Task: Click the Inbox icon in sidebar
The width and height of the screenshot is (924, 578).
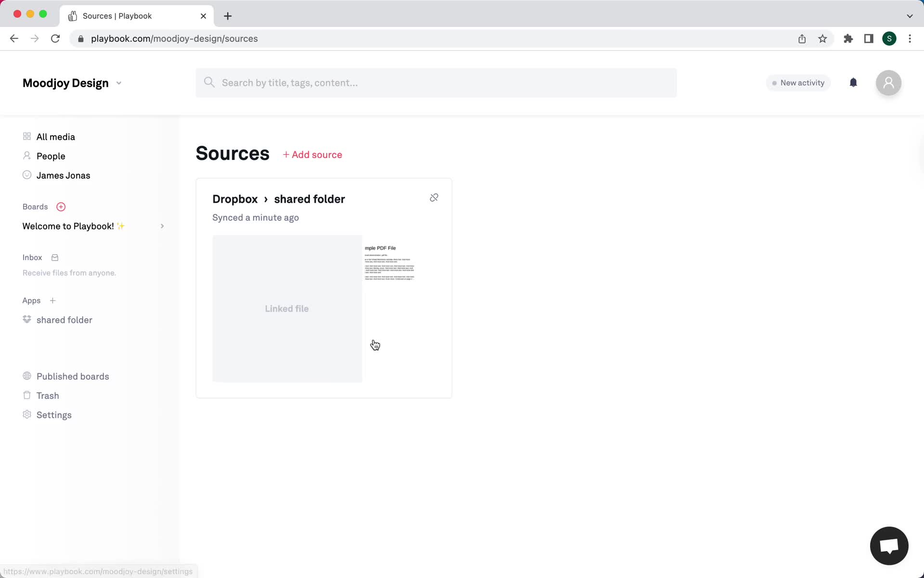Action: pos(54,257)
